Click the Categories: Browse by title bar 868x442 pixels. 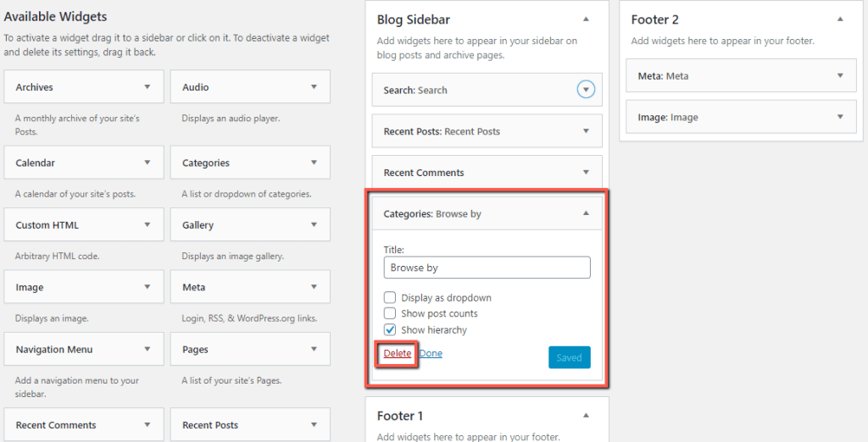coord(487,213)
